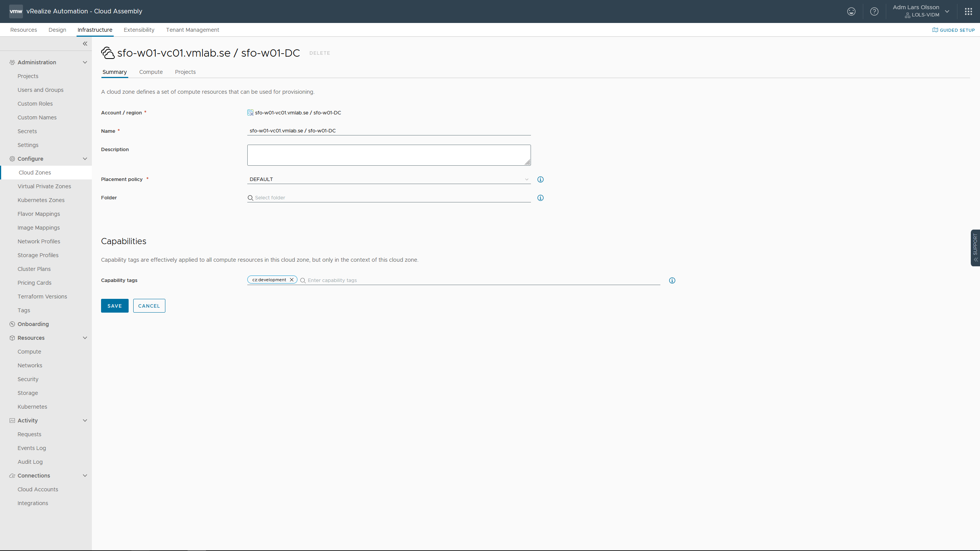The height and width of the screenshot is (551, 980).
Task: Open Virtual Private Zones
Action: [44, 186]
